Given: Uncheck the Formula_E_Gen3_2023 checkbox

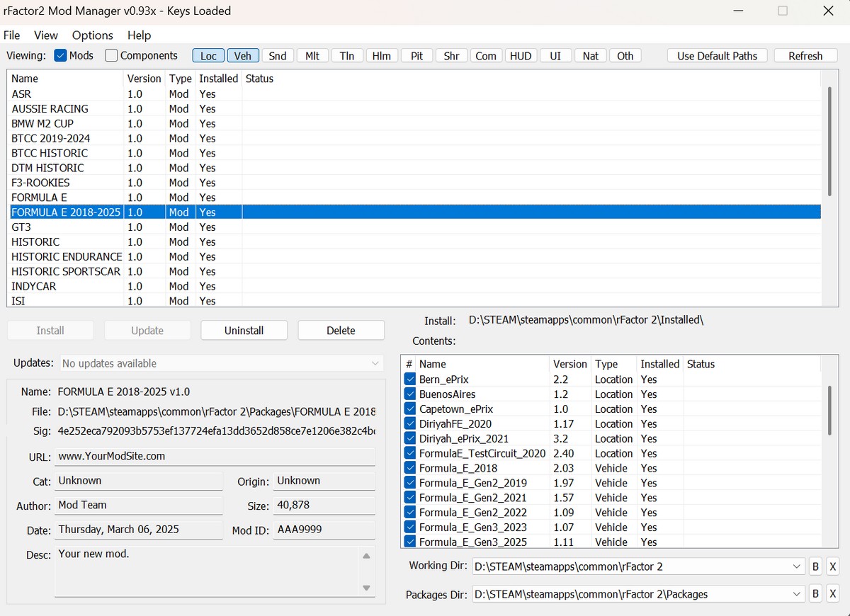Looking at the screenshot, I should (x=410, y=527).
